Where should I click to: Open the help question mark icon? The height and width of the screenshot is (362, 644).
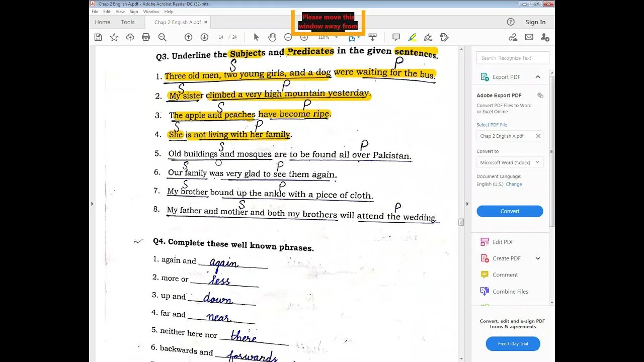[x=511, y=22]
